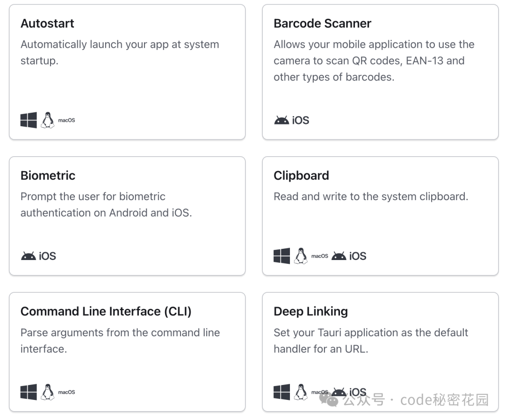The width and height of the screenshot is (505, 420).
Task: Go to the Deep Linking plugin heading
Action: tap(310, 311)
